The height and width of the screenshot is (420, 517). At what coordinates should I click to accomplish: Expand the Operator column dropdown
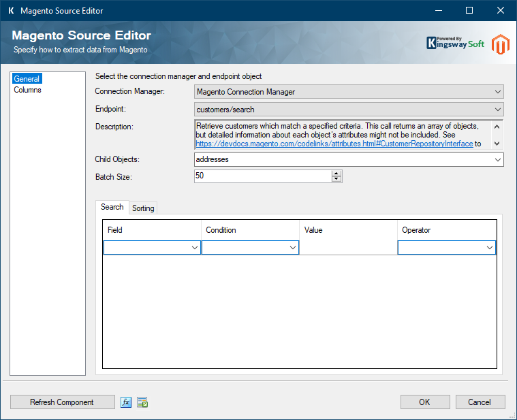coord(489,248)
